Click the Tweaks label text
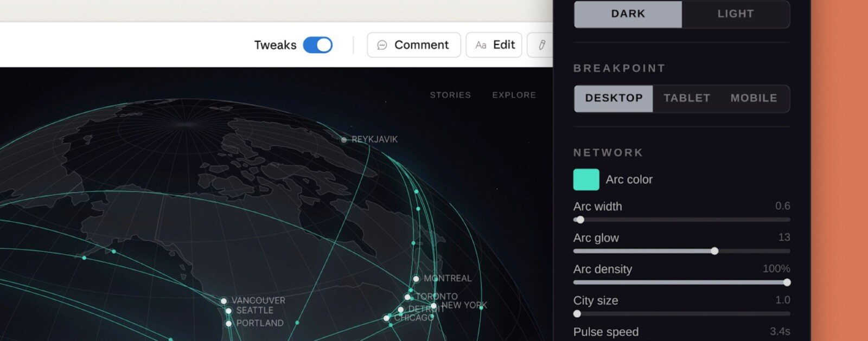The height and width of the screenshot is (341, 868). [x=275, y=45]
